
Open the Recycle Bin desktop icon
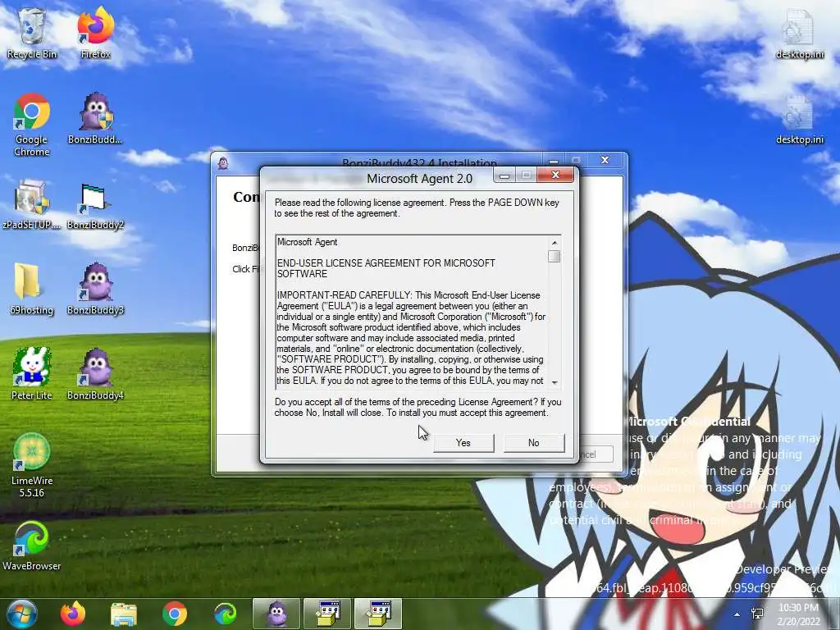point(32,33)
